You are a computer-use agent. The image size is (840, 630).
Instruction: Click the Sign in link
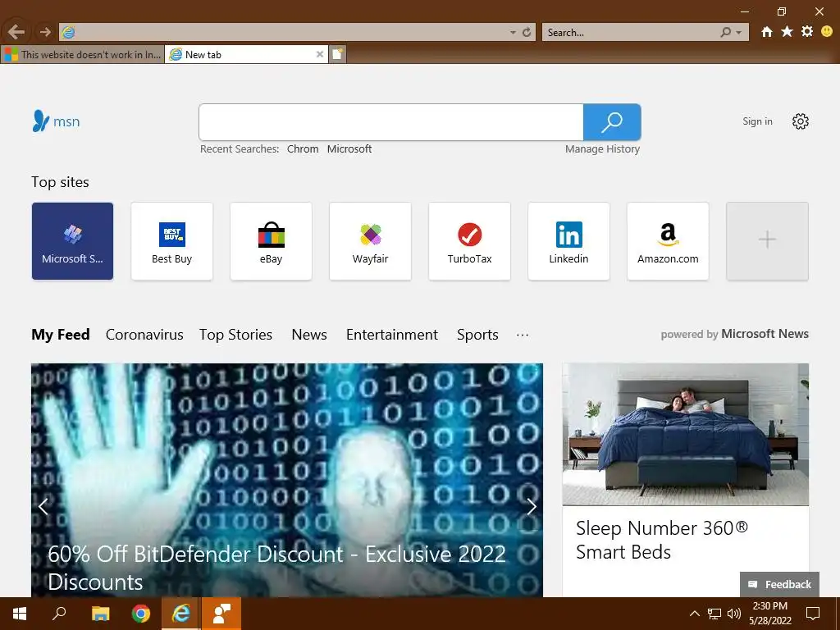click(x=757, y=121)
